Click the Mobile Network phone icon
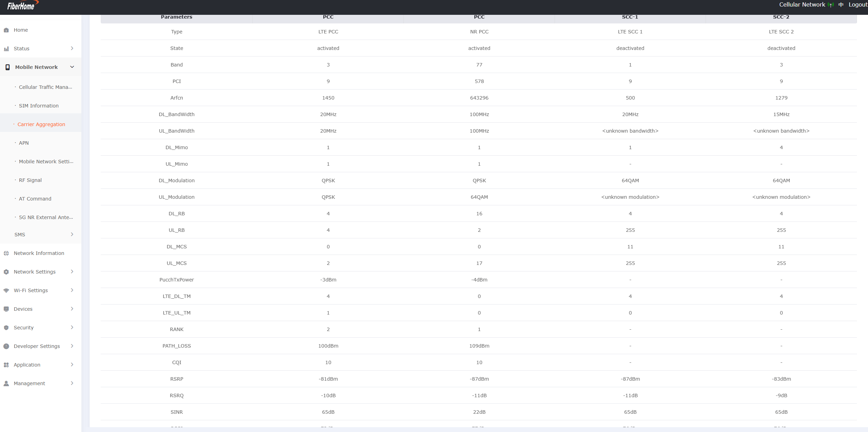The height and width of the screenshot is (432, 868). 8,67
